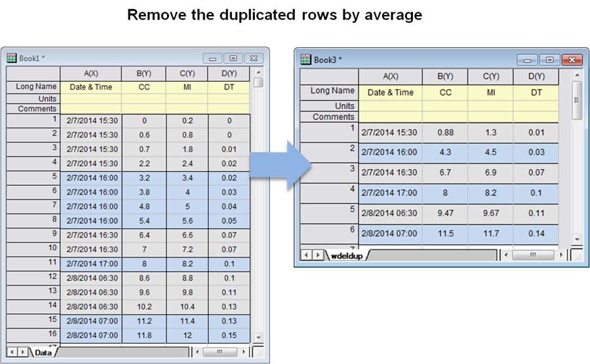The width and height of the screenshot is (590, 364).
Task: Click the Long Name CC cell in Book1
Action: (144, 87)
